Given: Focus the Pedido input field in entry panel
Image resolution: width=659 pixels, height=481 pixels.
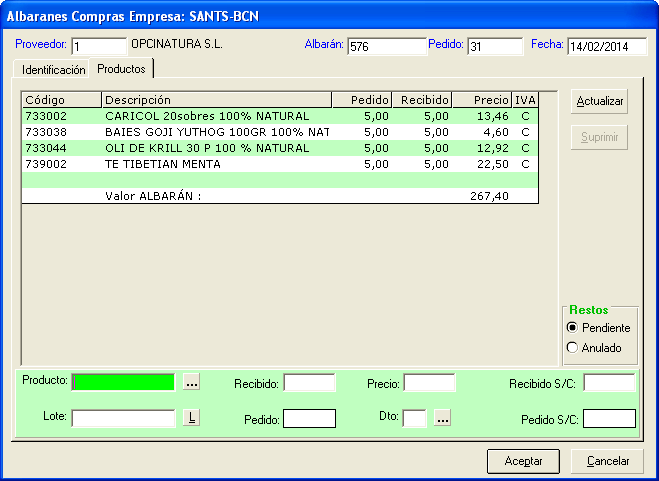Looking at the screenshot, I should [x=309, y=419].
